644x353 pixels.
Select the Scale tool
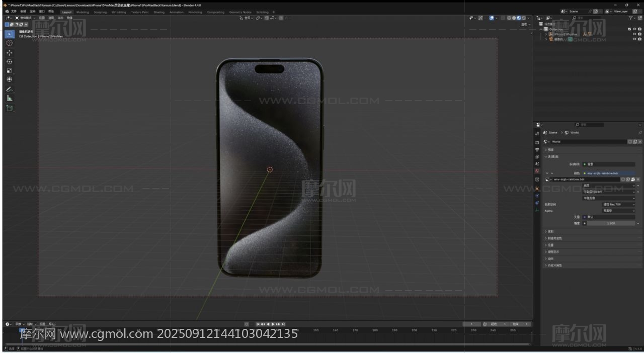9,70
